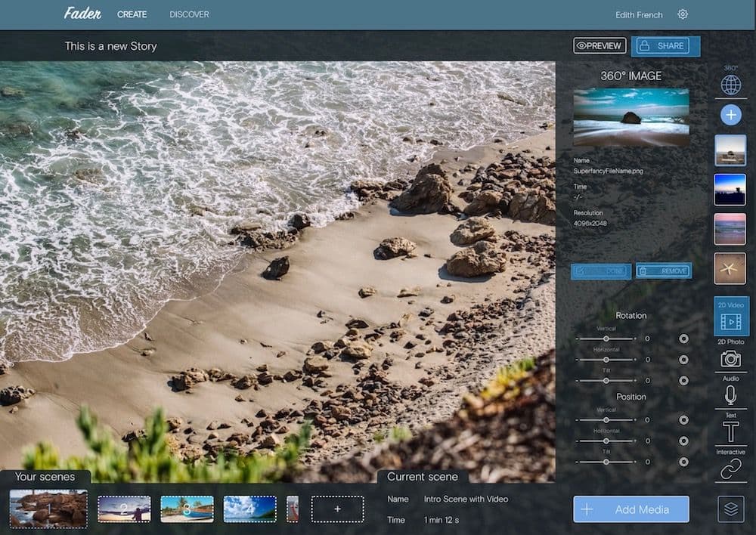
Task: Open the Interactive link icon
Action: 731,469
